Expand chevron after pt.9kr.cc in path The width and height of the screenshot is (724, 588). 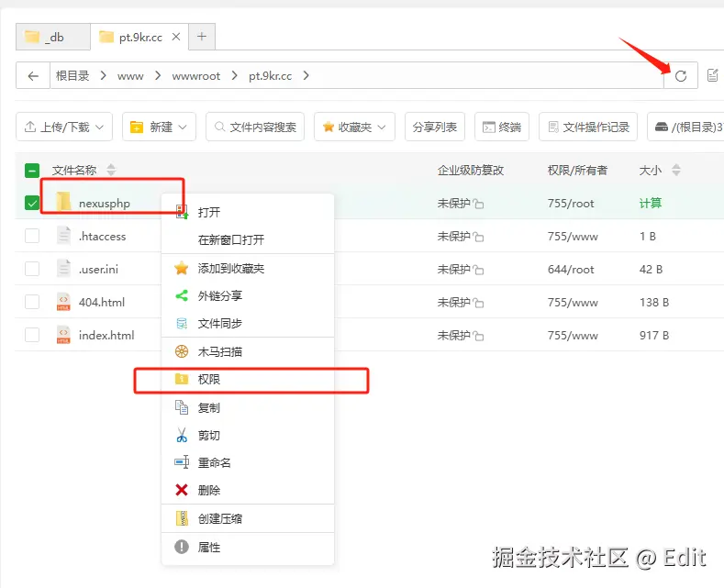point(306,76)
